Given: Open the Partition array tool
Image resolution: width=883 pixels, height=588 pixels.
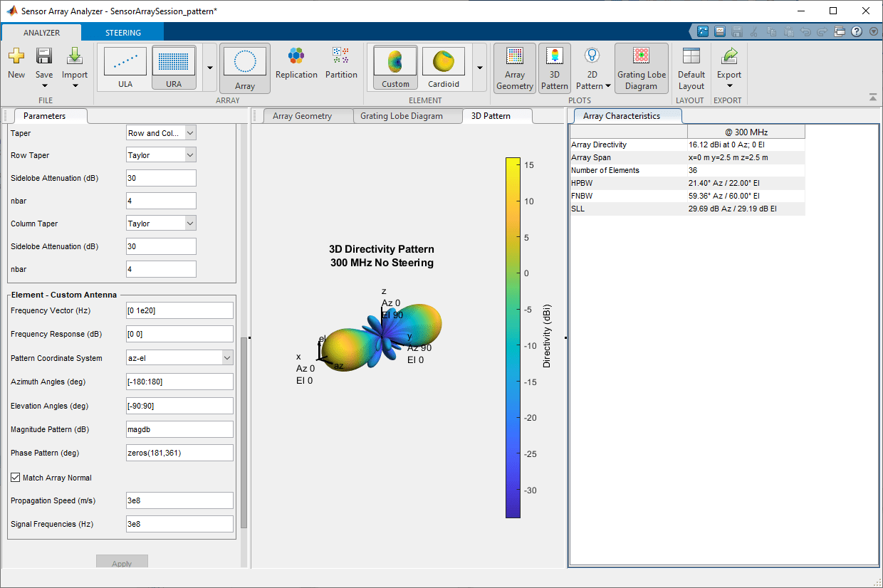Looking at the screenshot, I should [x=341, y=66].
